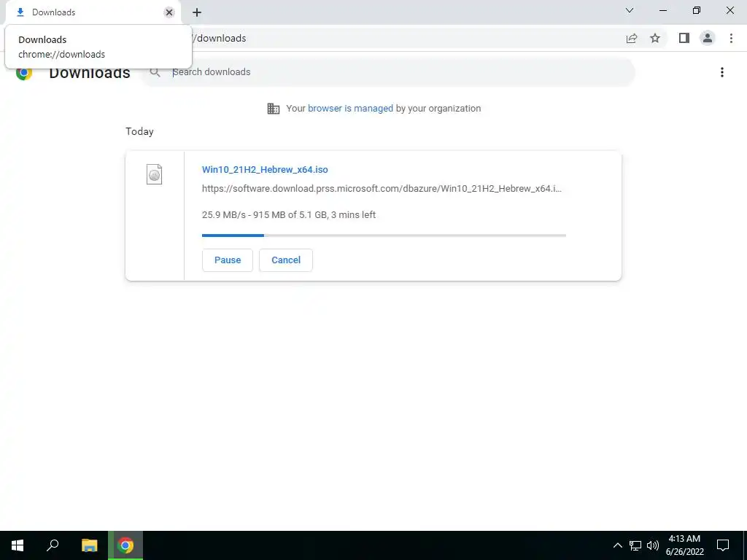Open the notification center icon
This screenshot has width=747, height=560.
(x=723, y=545)
